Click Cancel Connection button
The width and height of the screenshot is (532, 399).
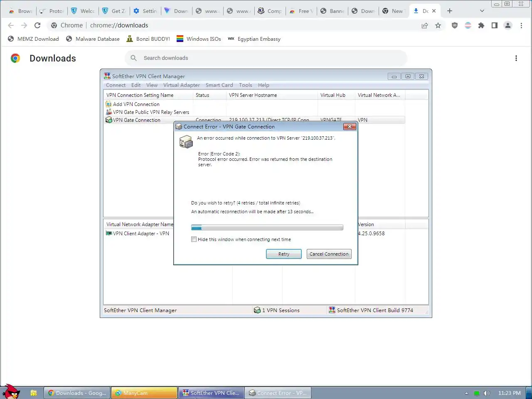(x=329, y=254)
